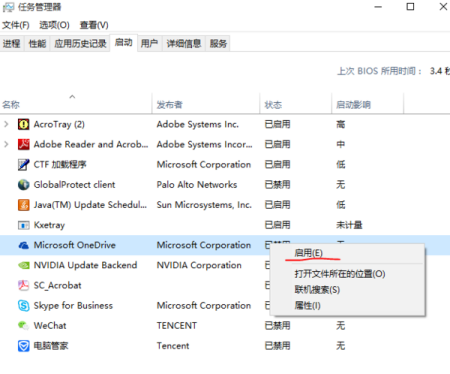Select the Java(TM) Update Scheduler row name
450x374 pixels.
point(90,205)
